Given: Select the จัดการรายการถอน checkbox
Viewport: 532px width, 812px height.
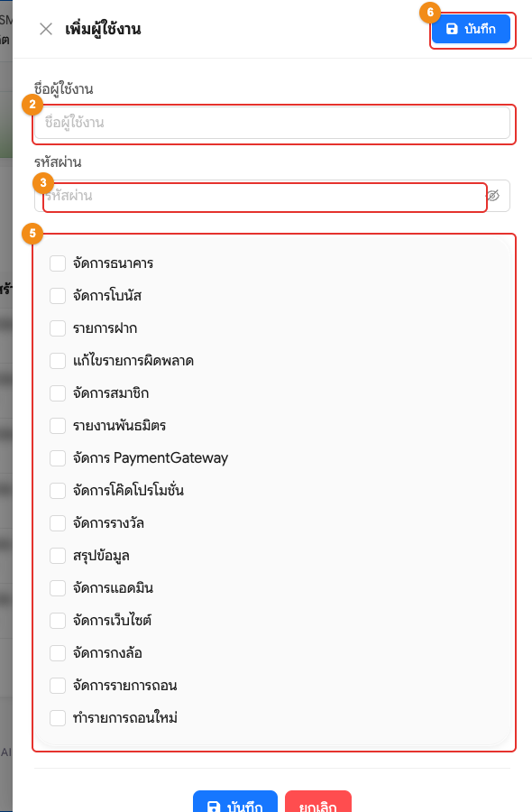Looking at the screenshot, I should tap(58, 686).
